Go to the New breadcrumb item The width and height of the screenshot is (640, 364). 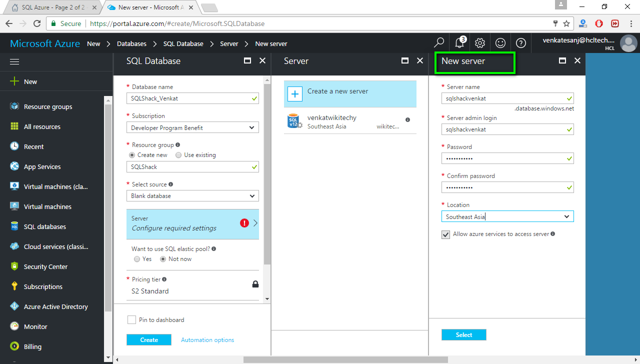click(x=93, y=43)
